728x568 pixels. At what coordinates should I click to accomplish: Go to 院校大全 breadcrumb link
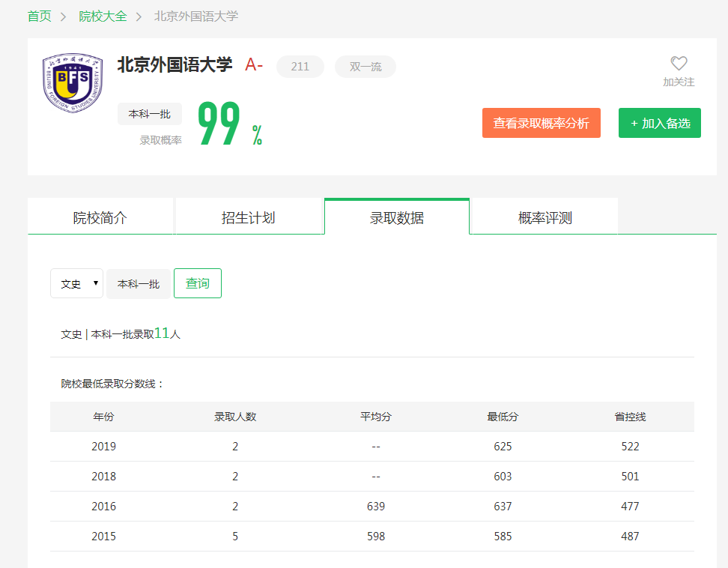click(103, 16)
